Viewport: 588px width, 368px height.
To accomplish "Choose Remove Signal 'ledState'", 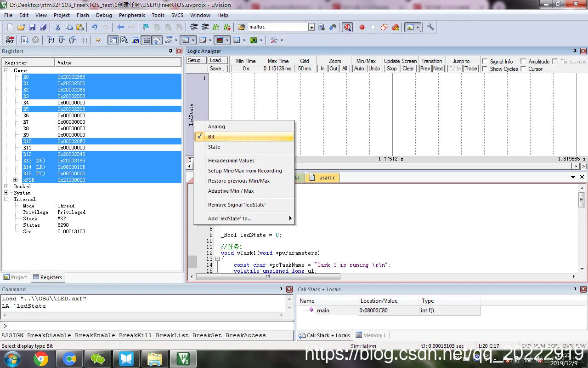I will click(x=244, y=205).
